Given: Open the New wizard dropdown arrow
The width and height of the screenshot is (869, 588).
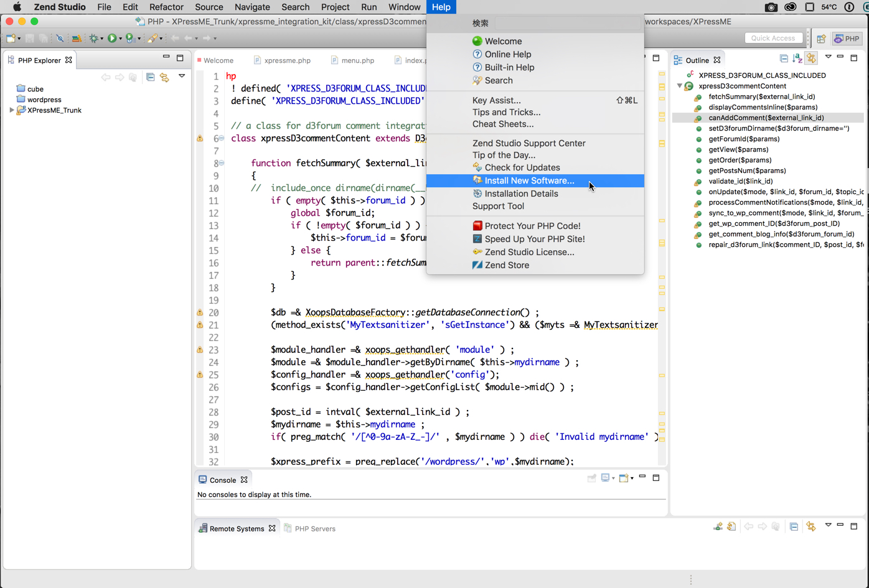Looking at the screenshot, I should pyautogui.click(x=19, y=39).
